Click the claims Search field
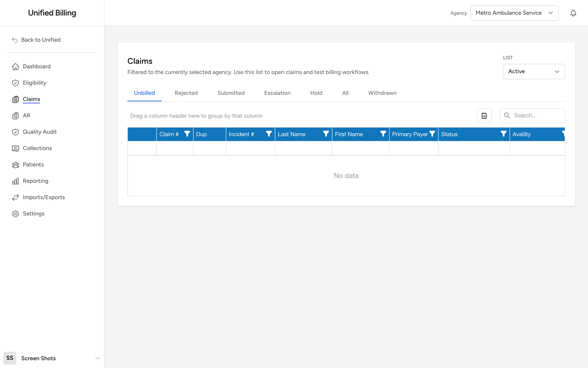 click(532, 116)
